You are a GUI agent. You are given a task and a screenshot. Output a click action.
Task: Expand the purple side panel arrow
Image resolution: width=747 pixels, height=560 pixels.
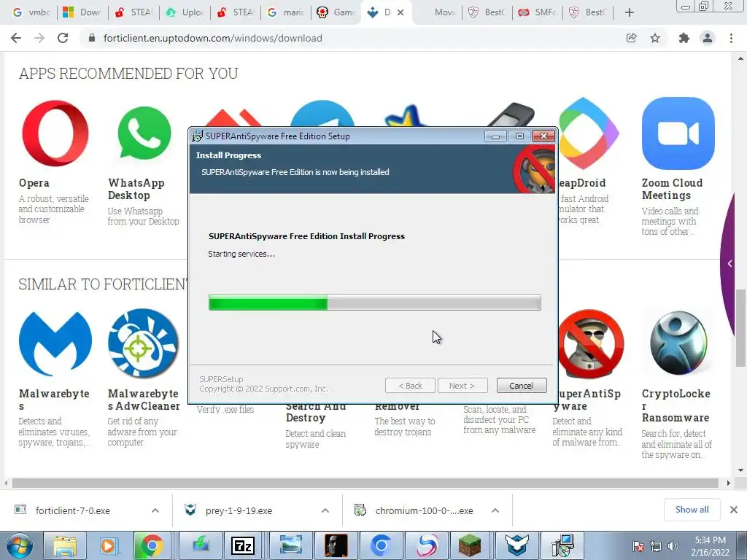[729, 263]
